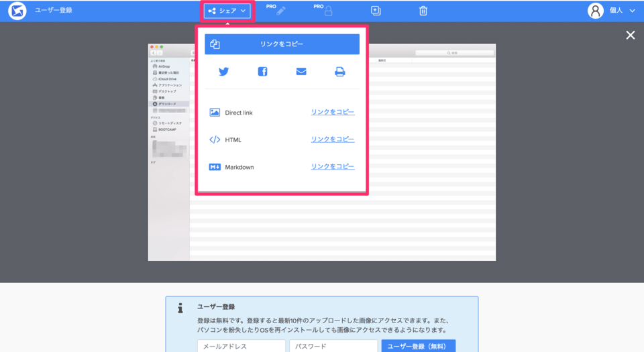Focus the パスワード input field
The image size is (644, 352).
(x=333, y=346)
